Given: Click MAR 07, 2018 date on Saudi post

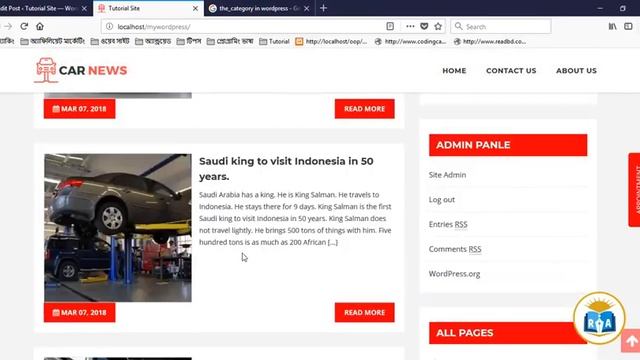Looking at the screenshot, I should tap(80, 312).
